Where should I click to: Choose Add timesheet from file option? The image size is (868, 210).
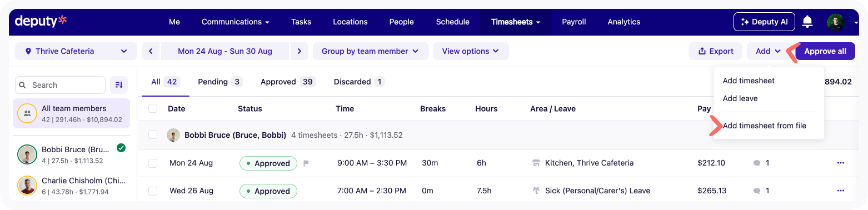coord(764,126)
